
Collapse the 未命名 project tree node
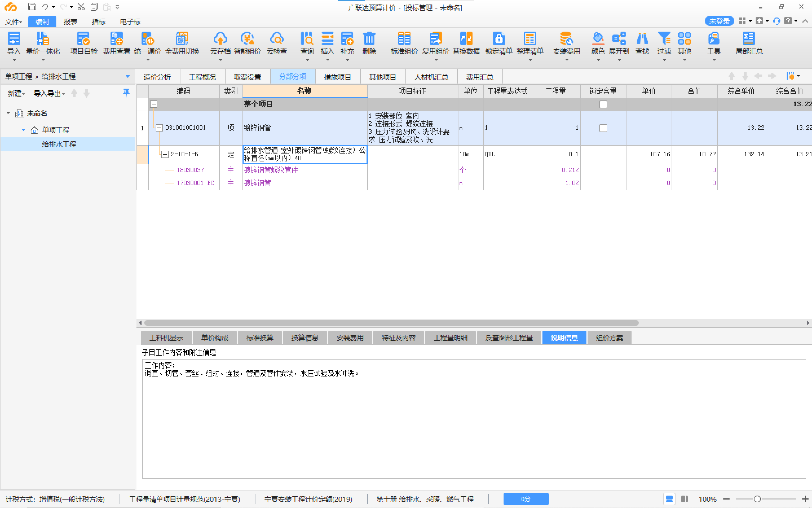[x=8, y=113]
